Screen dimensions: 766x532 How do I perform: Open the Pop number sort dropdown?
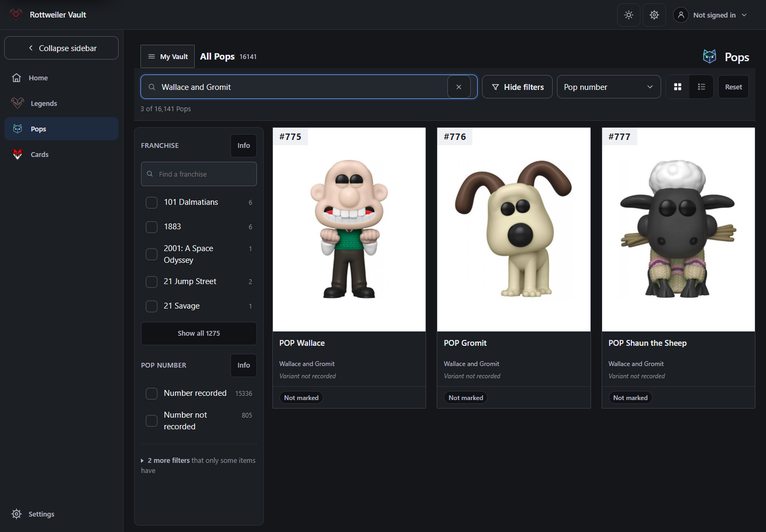pyautogui.click(x=609, y=87)
